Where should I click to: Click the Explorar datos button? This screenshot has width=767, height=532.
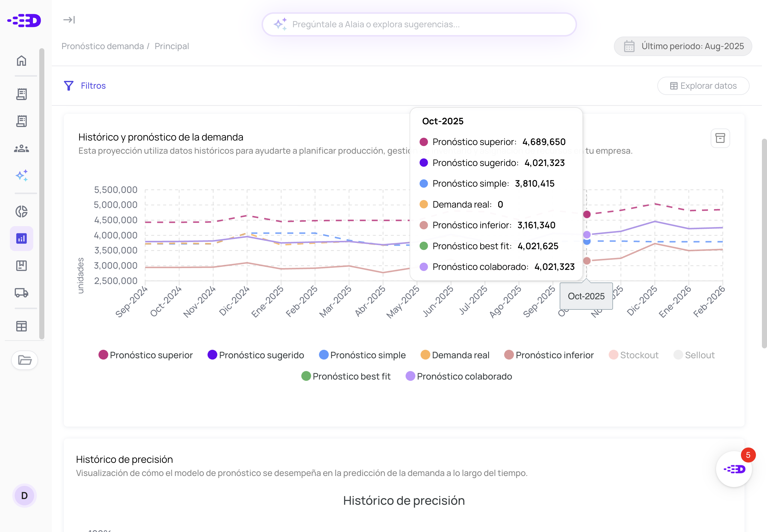703,86
